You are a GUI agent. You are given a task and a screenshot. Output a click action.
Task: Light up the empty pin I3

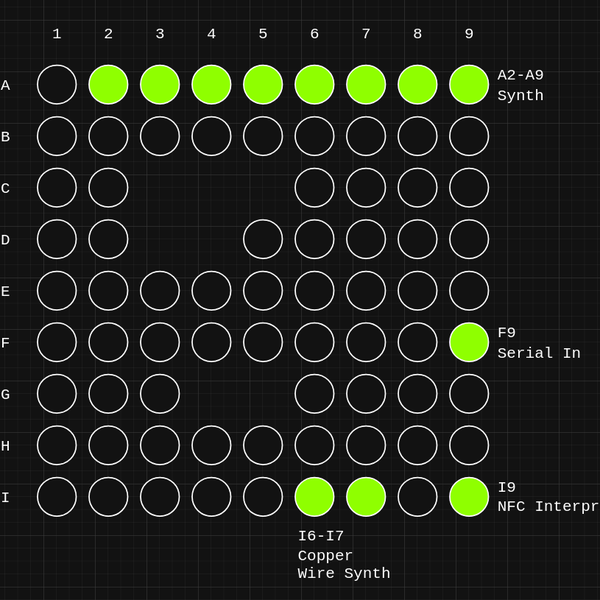coord(160,497)
